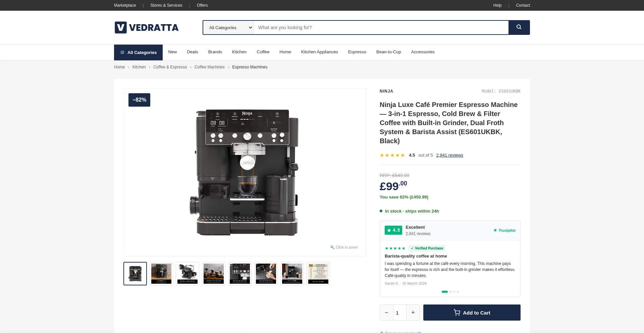Select the first product thumbnail
644x333 pixels.
coord(135,274)
